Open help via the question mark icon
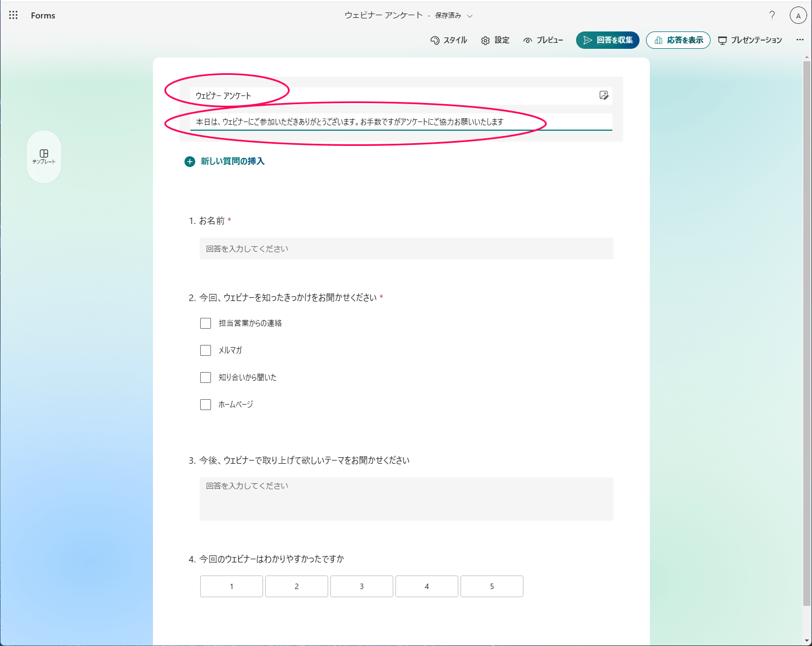Image resolution: width=812 pixels, height=646 pixels. [x=772, y=15]
